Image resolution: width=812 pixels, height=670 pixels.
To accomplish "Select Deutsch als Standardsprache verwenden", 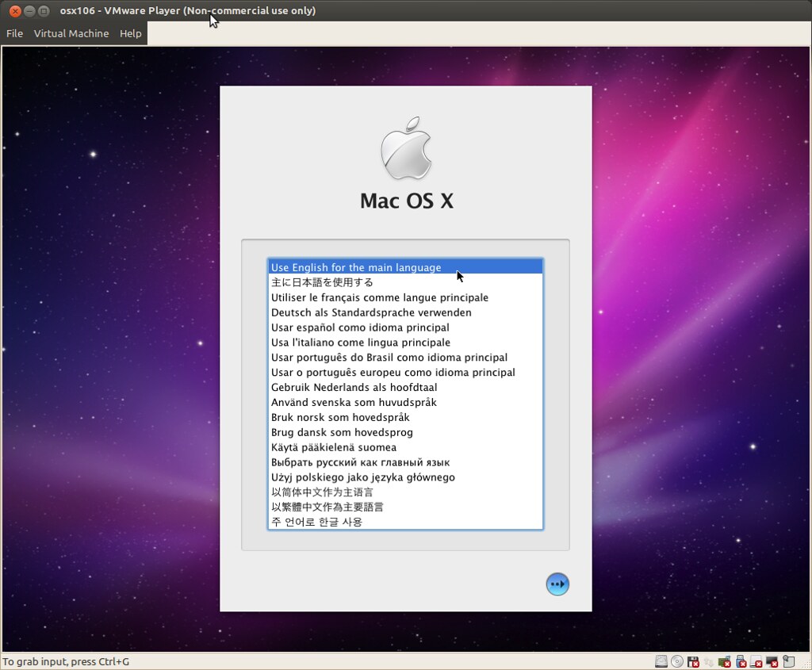I will point(370,312).
